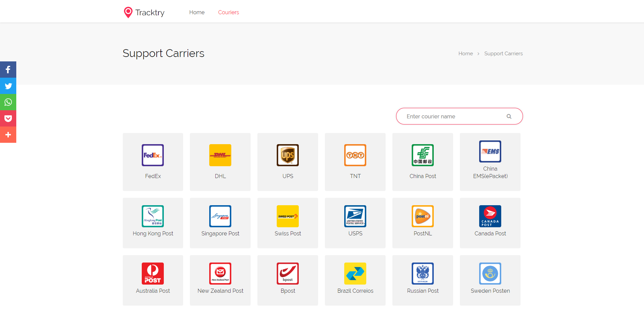Image resolution: width=644 pixels, height=309 pixels.
Task: Open the Brazil Correios label
Action: [x=355, y=291]
